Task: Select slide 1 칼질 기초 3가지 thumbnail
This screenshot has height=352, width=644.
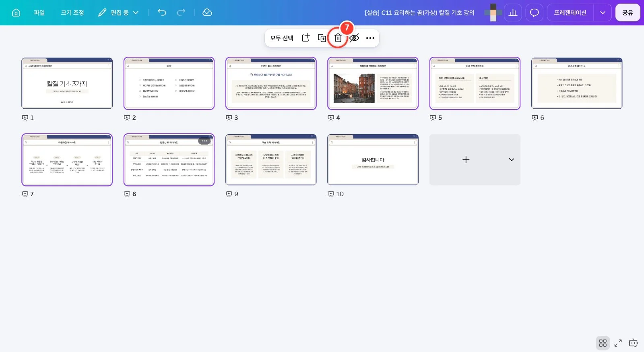Action: [67, 83]
